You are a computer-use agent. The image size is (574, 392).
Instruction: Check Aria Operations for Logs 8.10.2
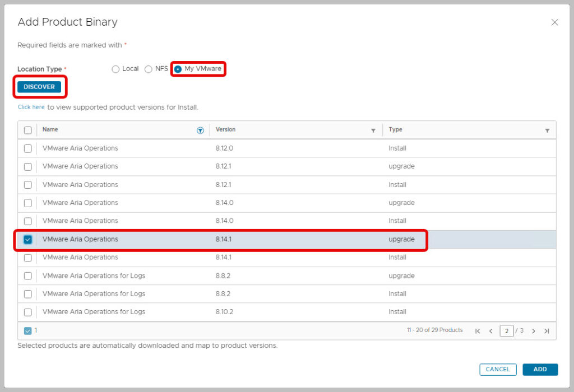(27, 312)
